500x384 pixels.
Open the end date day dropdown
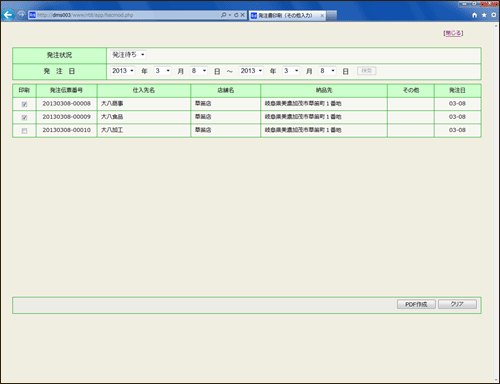click(x=327, y=71)
